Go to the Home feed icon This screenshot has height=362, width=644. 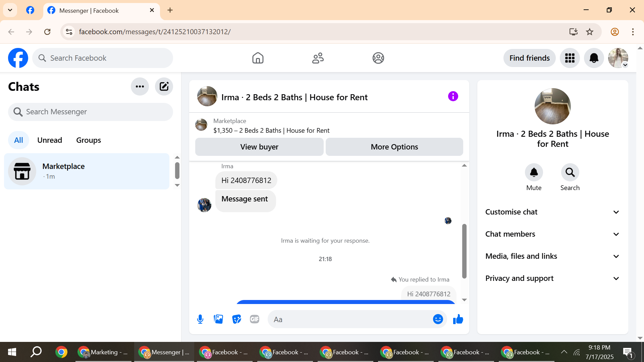click(x=258, y=58)
